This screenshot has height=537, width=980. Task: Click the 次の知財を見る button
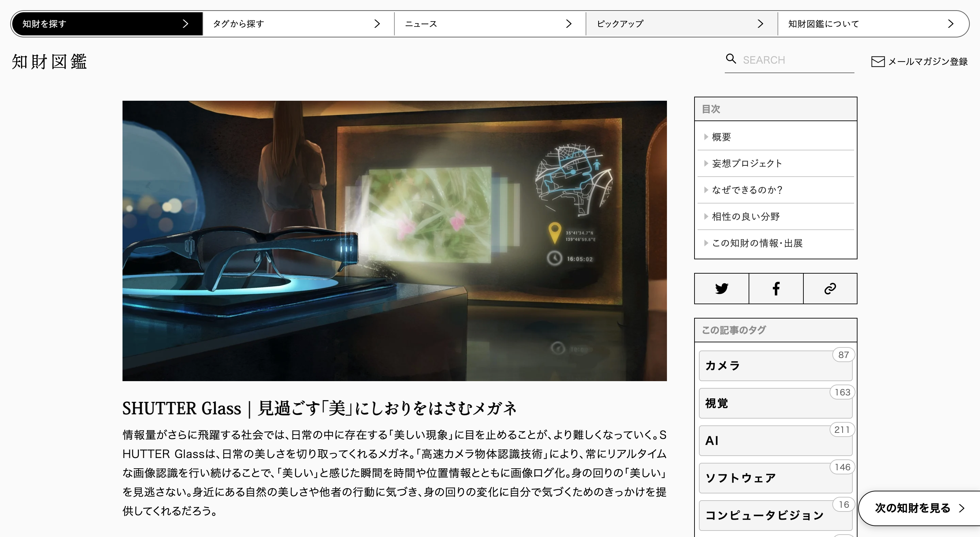[913, 508]
